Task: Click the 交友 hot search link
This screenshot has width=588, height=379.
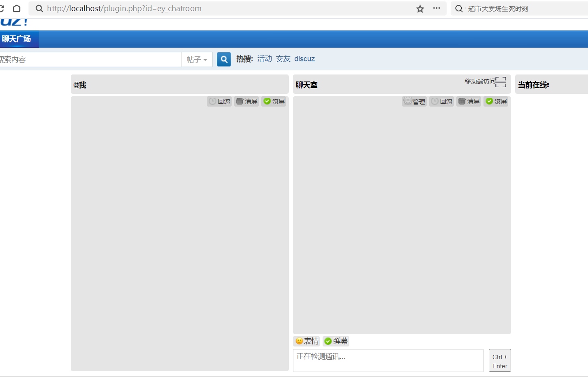Action: pos(283,59)
